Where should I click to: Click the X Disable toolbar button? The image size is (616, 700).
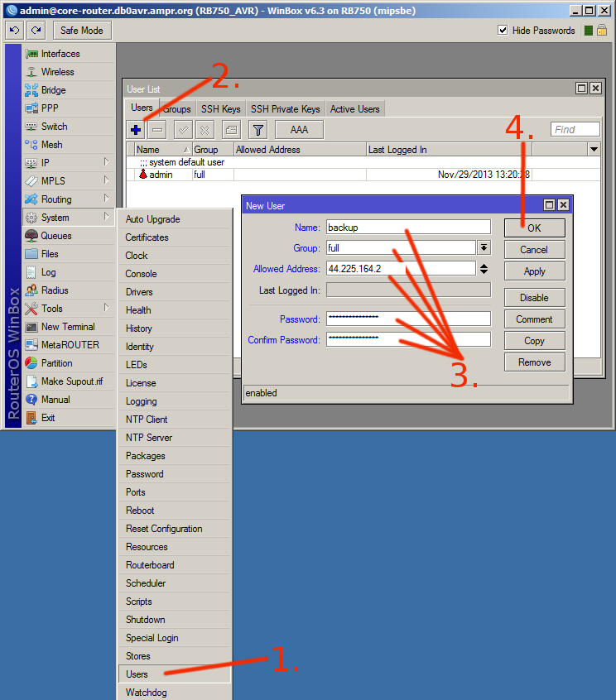(x=205, y=130)
